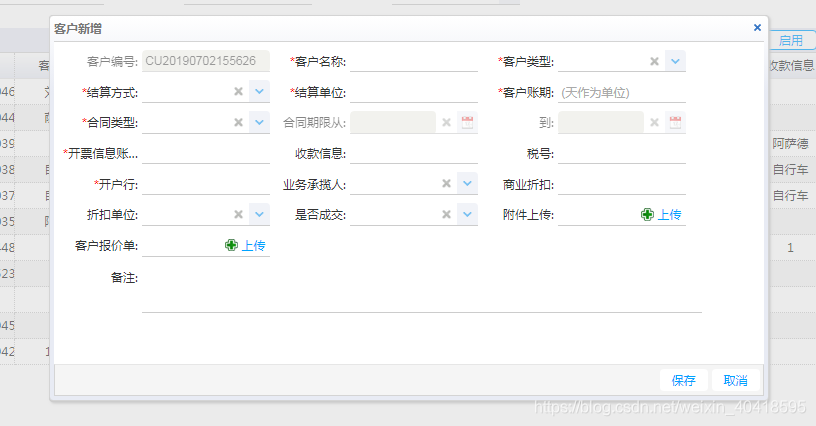Screen dimensions: 816x426
Task: Focus the 税号 input field
Action: pyautogui.click(x=621, y=153)
